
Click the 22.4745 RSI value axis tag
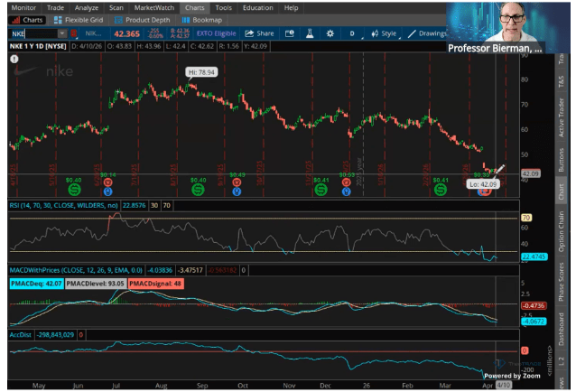tap(534, 257)
